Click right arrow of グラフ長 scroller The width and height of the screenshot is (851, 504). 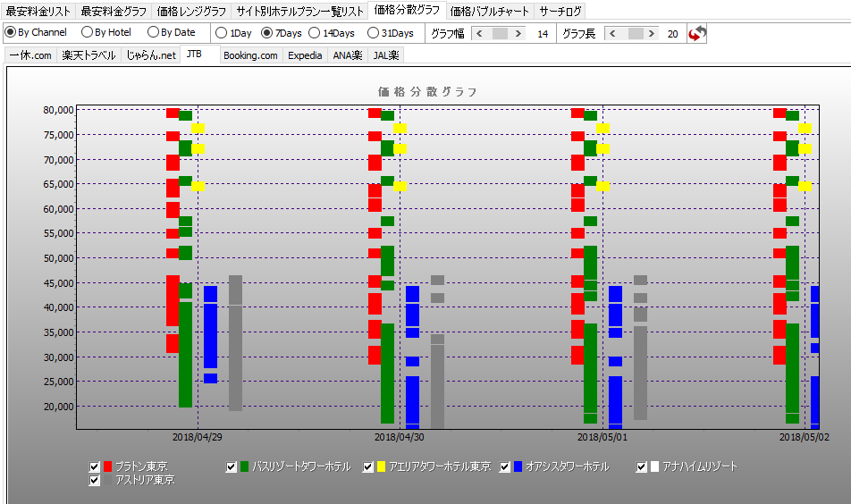point(652,33)
